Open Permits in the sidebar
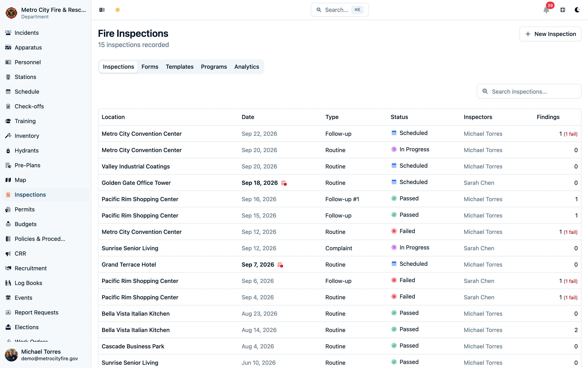 click(46, 209)
